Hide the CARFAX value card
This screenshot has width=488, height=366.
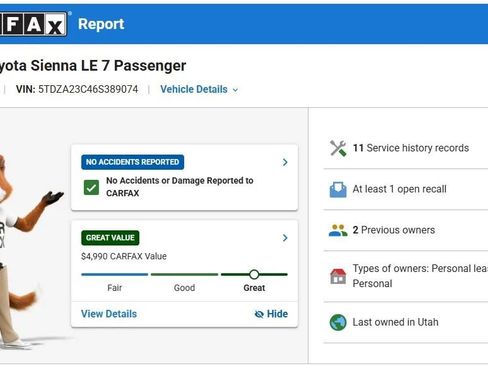(271, 314)
